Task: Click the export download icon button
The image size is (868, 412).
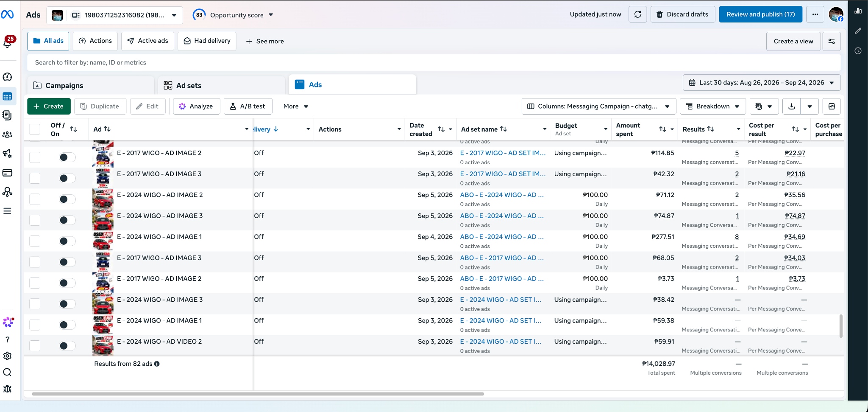Action: pos(791,107)
